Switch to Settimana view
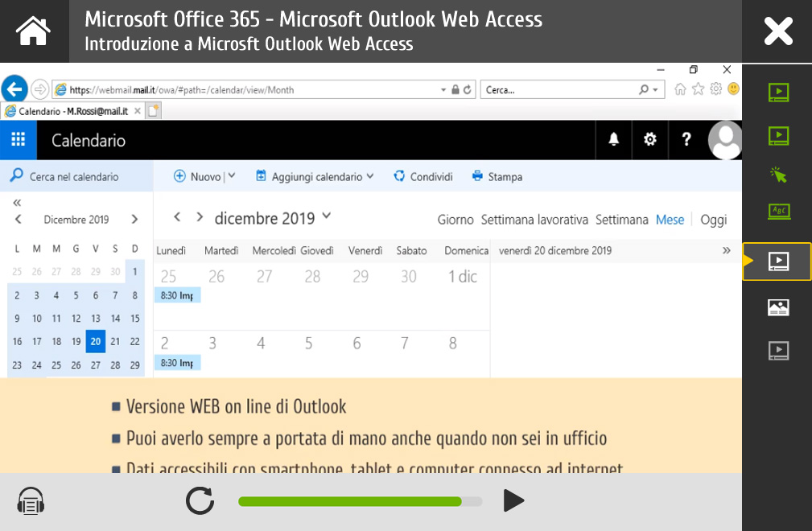This screenshot has width=812, height=531. coord(621,220)
